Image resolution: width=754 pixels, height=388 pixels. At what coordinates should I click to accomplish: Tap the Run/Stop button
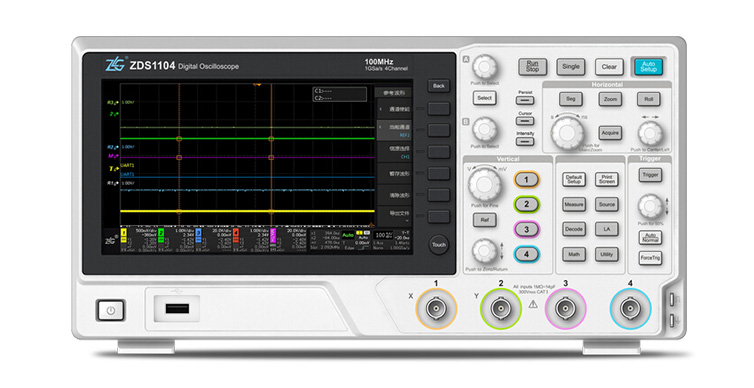pyautogui.click(x=532, y=66)
